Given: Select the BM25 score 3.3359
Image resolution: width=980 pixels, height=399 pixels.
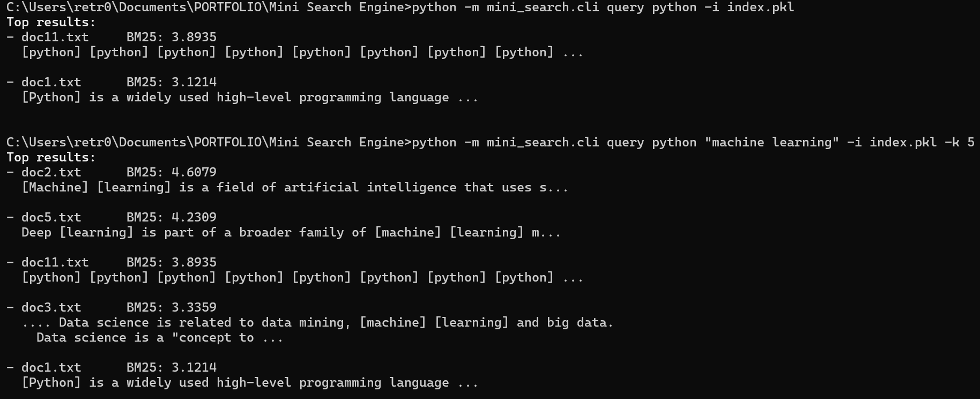Looking at the screenshot, I should click(x=194, y=307).
